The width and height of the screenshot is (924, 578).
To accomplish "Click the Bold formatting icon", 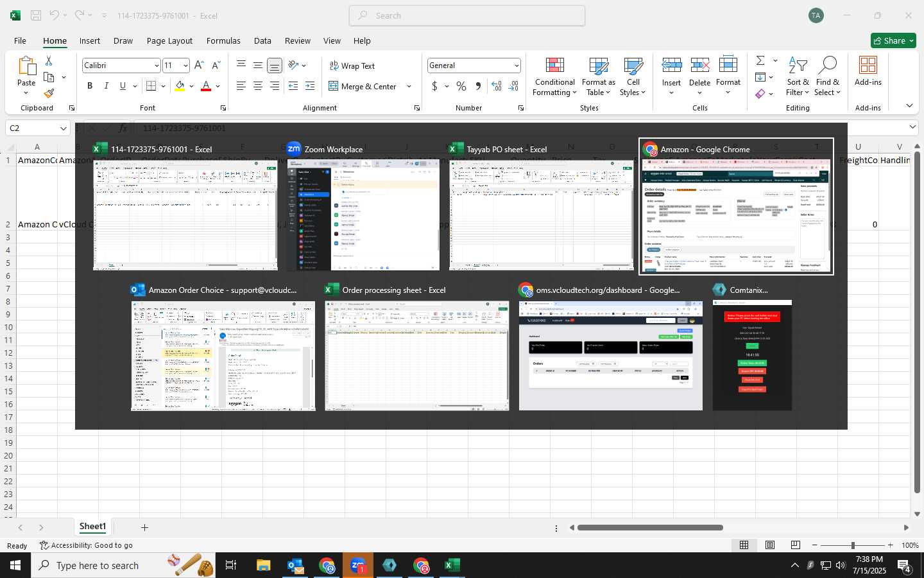I will coord(90,86).
